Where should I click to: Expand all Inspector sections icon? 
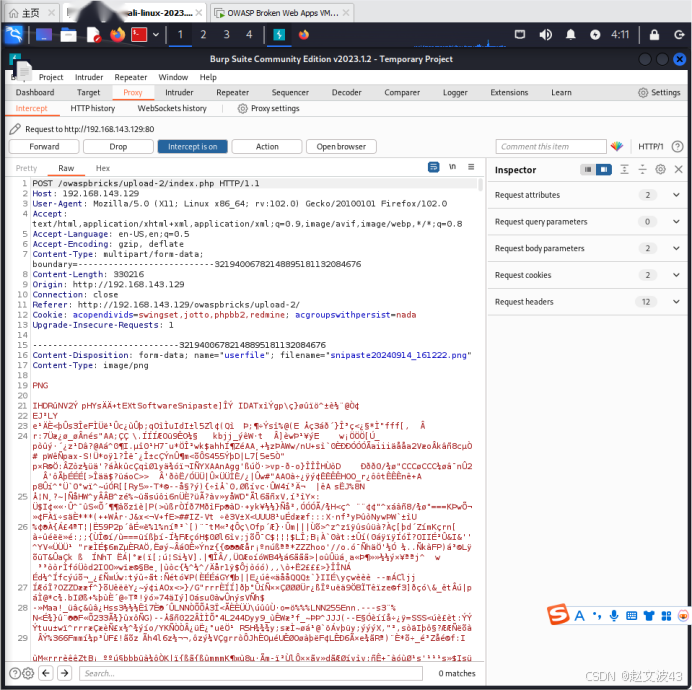pos(624,170)
